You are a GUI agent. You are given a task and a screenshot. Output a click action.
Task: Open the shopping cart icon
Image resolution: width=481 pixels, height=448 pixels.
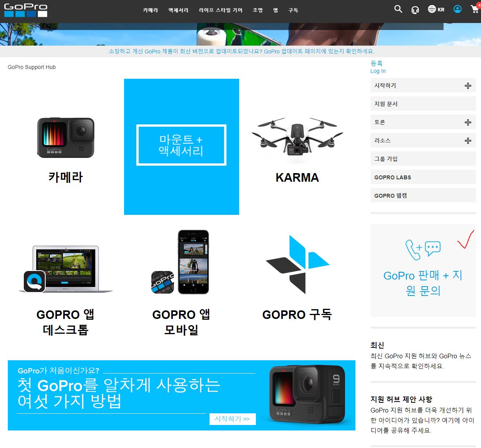pyautogui.click(x=475, y=9)
